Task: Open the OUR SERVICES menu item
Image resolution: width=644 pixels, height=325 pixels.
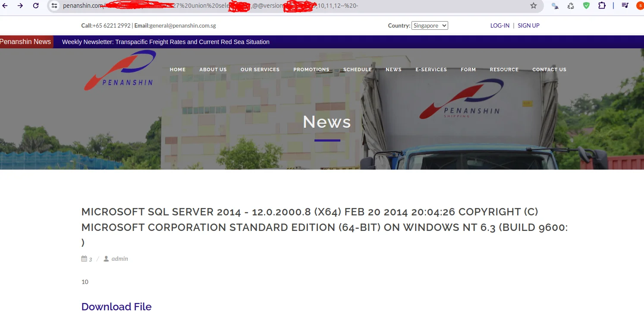Action: [x=260, y=69]
